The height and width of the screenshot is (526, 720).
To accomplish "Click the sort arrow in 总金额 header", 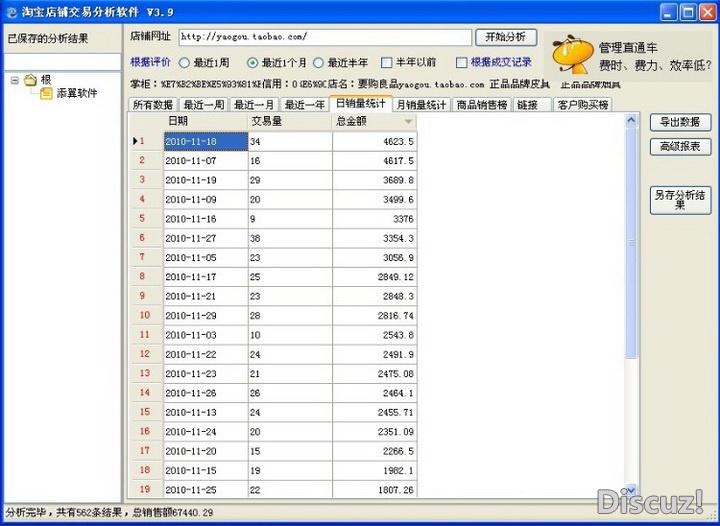I will [x=408, y=121].
